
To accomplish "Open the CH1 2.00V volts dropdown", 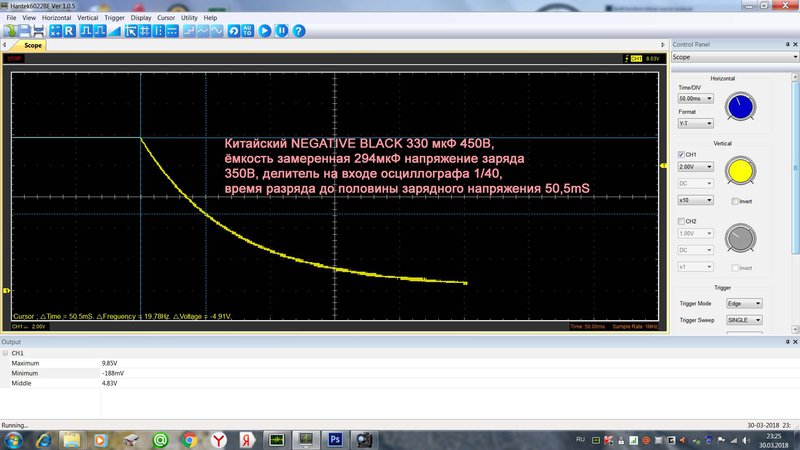I will [x=695, y=166].
